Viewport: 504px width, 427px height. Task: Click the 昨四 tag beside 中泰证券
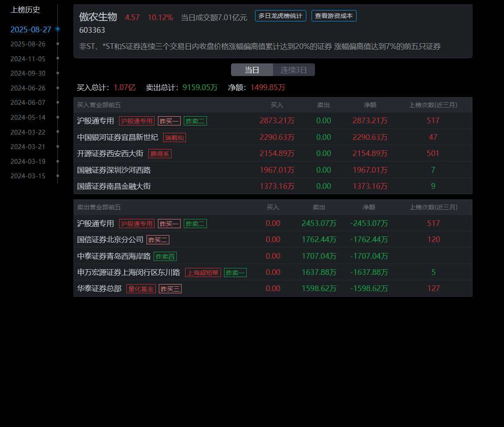(x=165, y=257)
